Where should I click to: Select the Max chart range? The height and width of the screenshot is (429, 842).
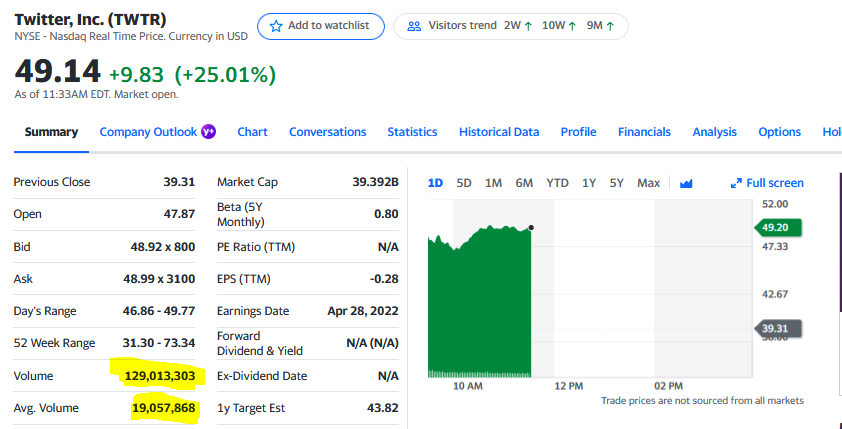648,183
